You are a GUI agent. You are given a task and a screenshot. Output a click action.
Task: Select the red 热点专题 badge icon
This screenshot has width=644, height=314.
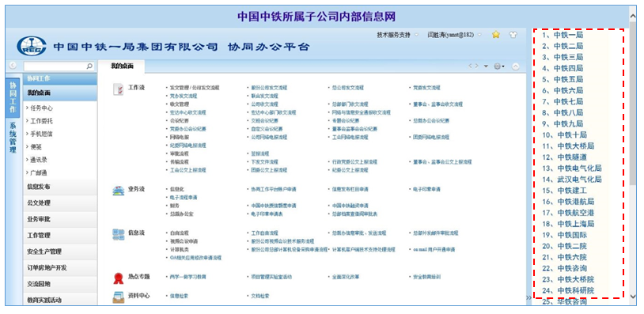click(x=118, y=278)
